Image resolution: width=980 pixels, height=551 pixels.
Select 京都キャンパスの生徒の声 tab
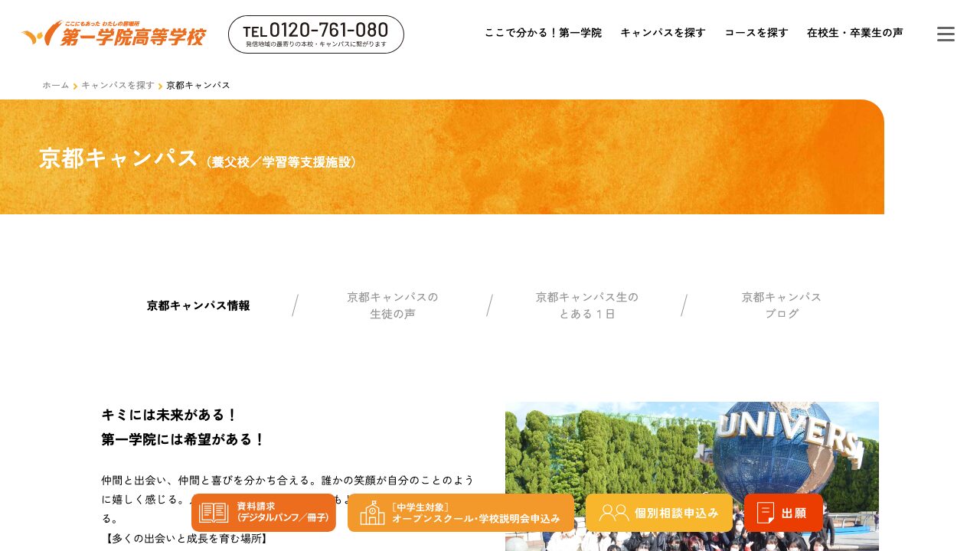click(393, 305)
